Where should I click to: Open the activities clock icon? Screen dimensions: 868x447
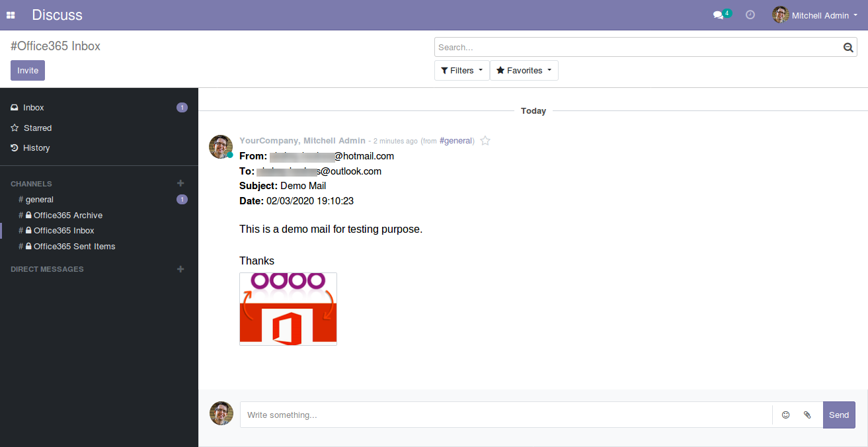pyautogui.click(x=750, y=15)
